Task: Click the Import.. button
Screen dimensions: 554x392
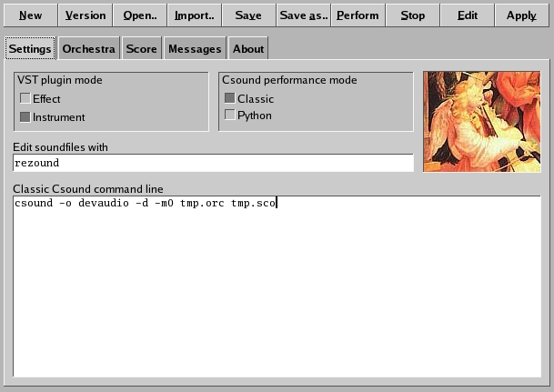Action: tap(194, 15)
